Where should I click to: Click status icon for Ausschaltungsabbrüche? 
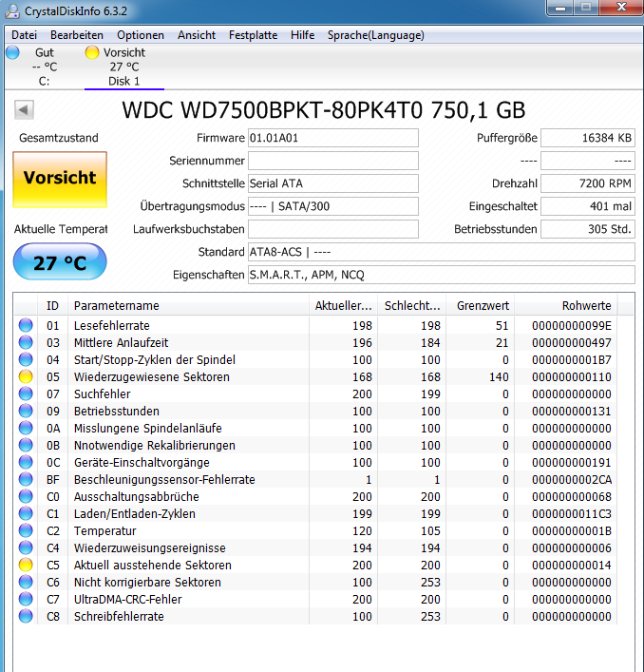(26, 497)
